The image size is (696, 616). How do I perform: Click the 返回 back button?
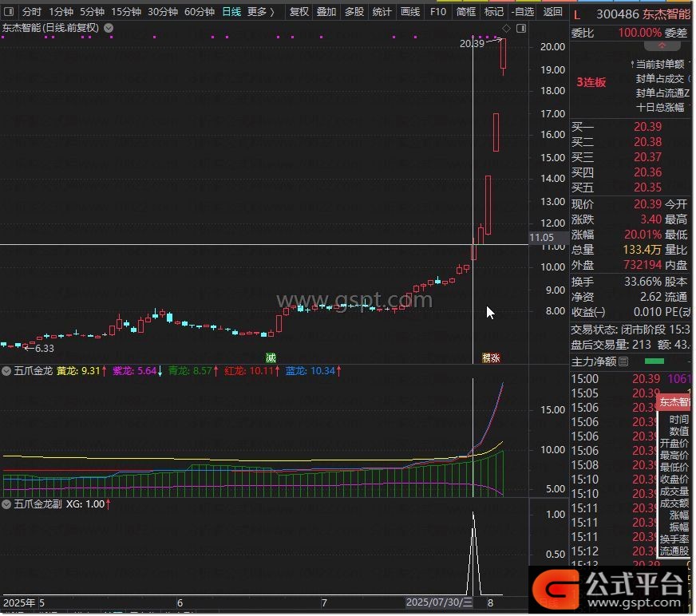pos(554,11)
